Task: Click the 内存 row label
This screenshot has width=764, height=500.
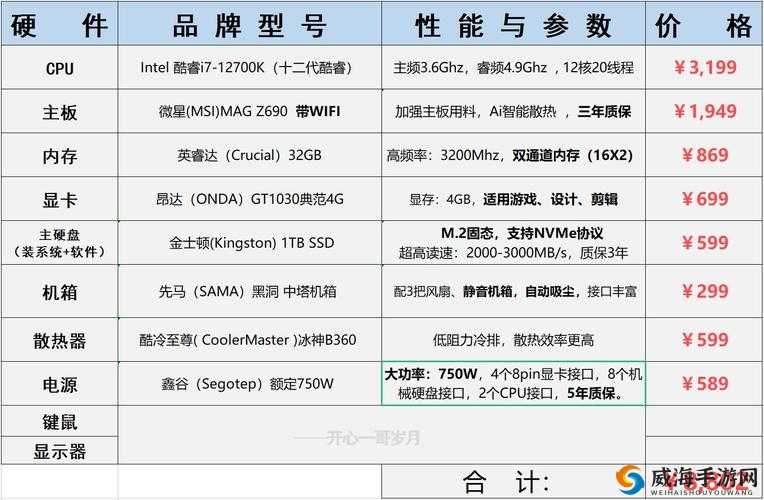Action: (59, 155)
